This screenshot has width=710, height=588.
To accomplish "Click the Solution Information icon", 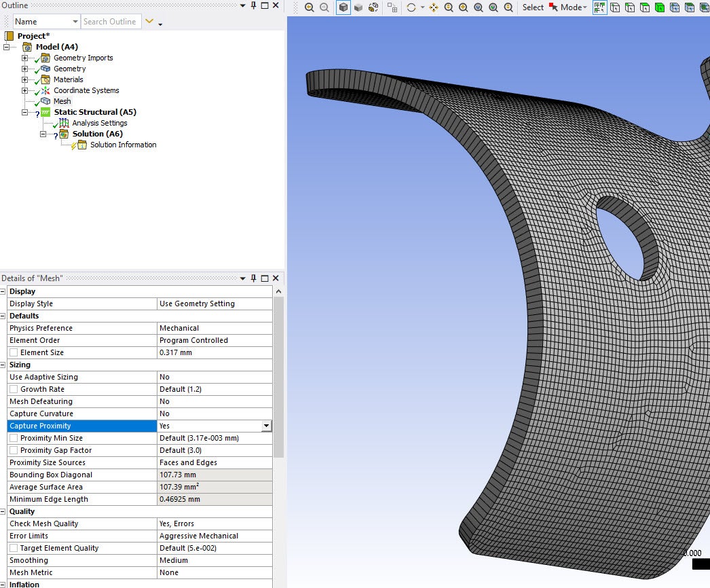I will pyautogui.click(x=81, y=145).
